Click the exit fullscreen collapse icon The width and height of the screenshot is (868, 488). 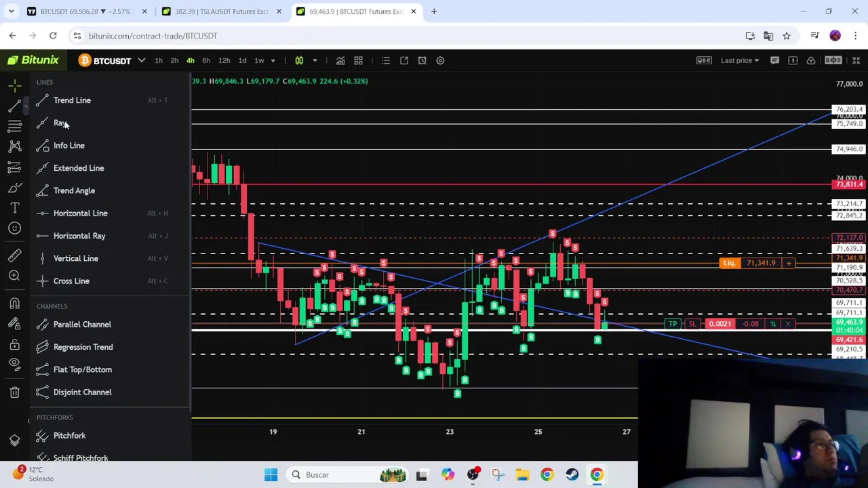[856, 60]
